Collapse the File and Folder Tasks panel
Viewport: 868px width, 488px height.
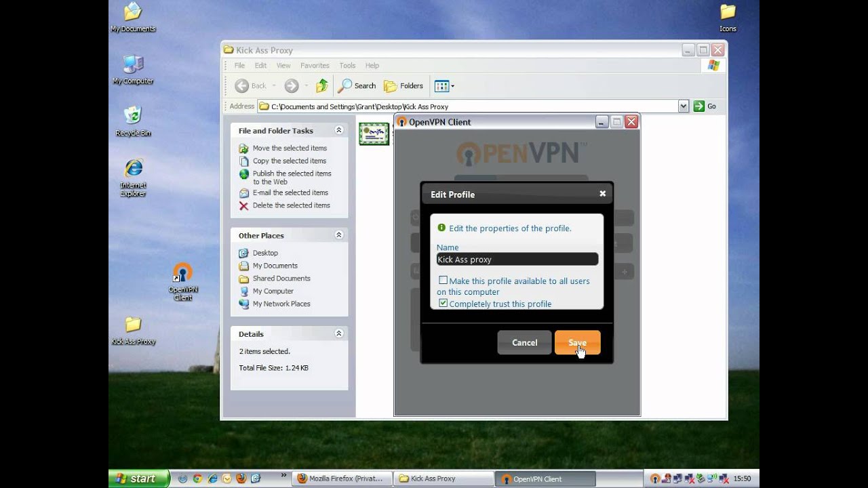pyautogui.click(x=339, y=130)
